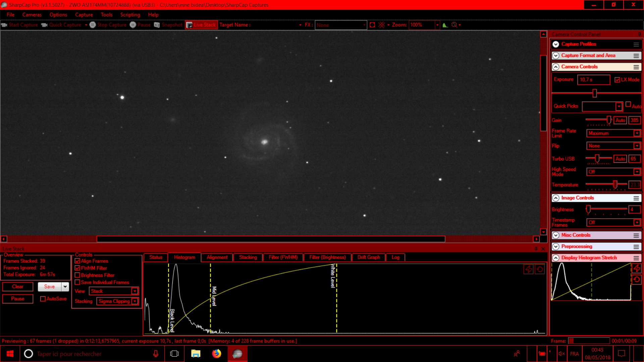Click the Gain slider handle

[608, 120]
